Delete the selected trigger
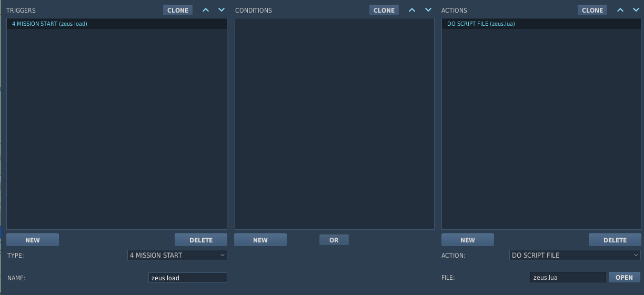This screenshot has width=644, height=295. tap(201, 240)
